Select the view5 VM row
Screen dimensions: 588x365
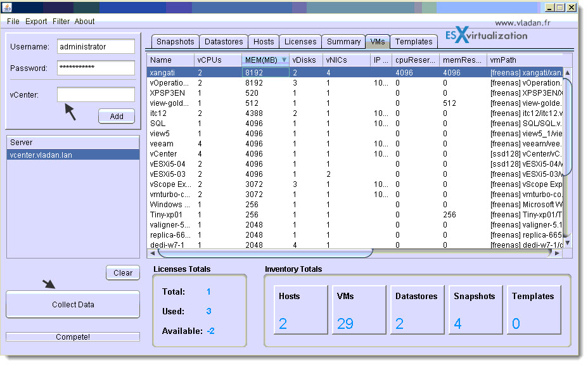coord(355,134)
